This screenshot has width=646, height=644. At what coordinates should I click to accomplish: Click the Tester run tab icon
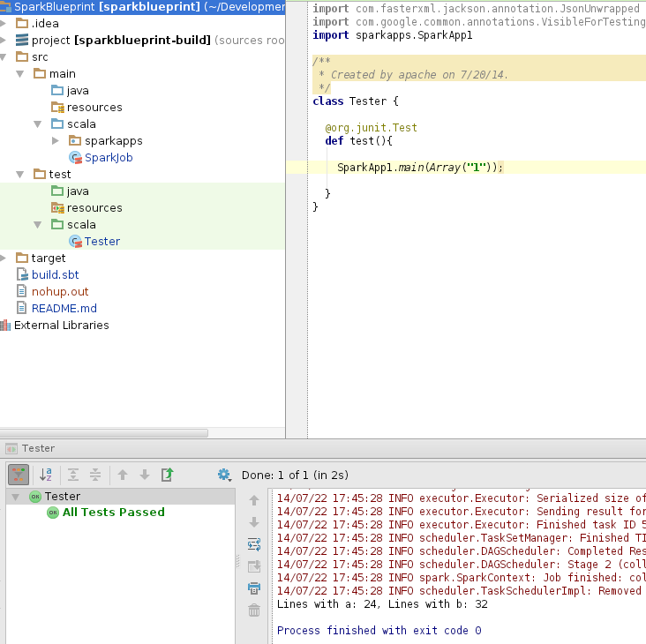11,448
